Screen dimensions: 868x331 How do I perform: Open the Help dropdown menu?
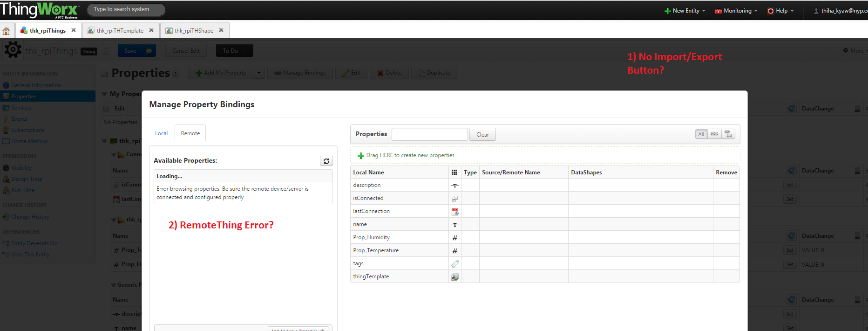pyautogui.click(x=780, y=11)
